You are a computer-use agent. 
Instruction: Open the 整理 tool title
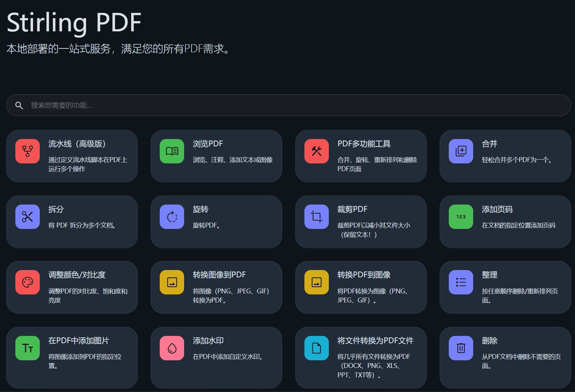pyautogui.click(x=490, y=275)
